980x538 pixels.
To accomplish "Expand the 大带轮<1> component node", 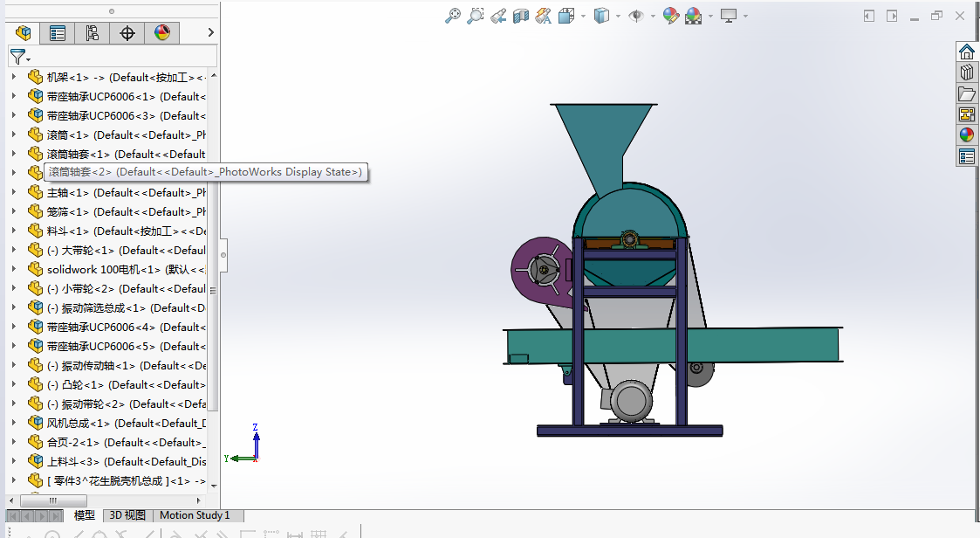I will 14,251.
